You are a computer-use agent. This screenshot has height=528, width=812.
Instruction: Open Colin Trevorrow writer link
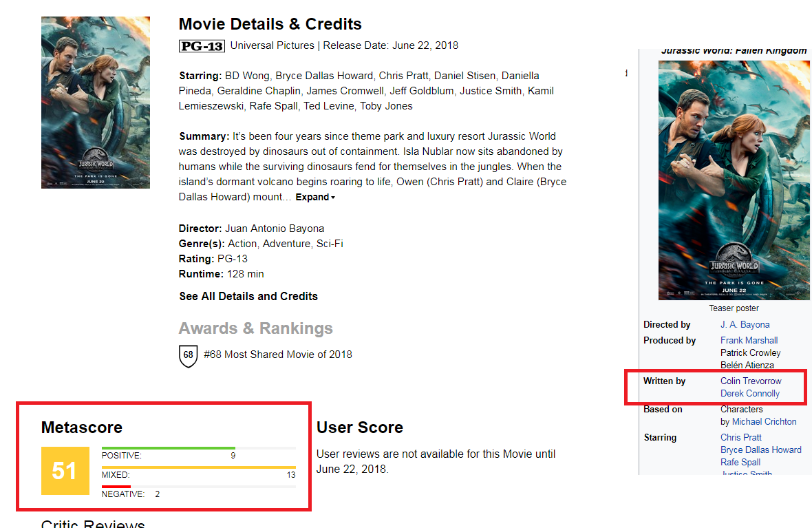click(x=751, y=381)
